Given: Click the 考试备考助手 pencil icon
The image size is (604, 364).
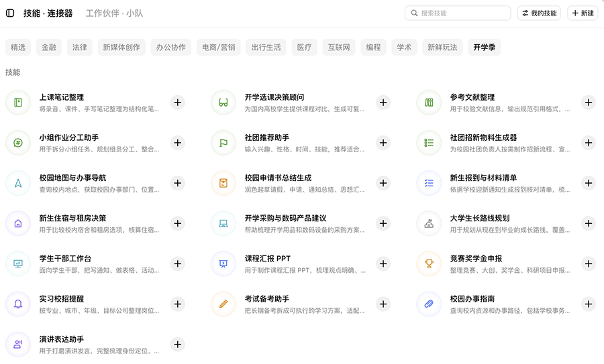Looking at the screenshot, I should [x=223, y=304].
